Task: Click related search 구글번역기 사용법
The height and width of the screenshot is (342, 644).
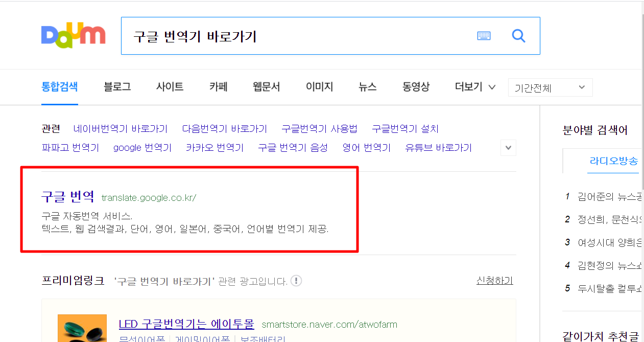Action: tap(320, 129)
